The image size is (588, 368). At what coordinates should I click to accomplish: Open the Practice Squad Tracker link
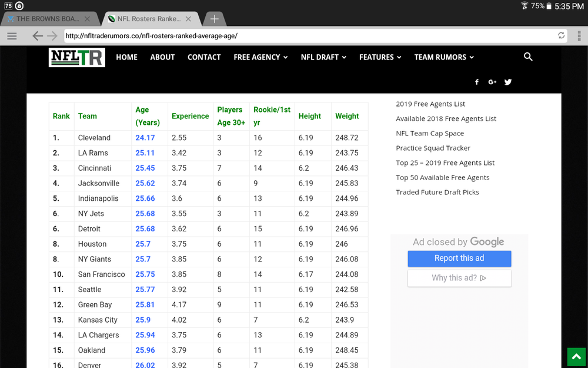point(433,148)
